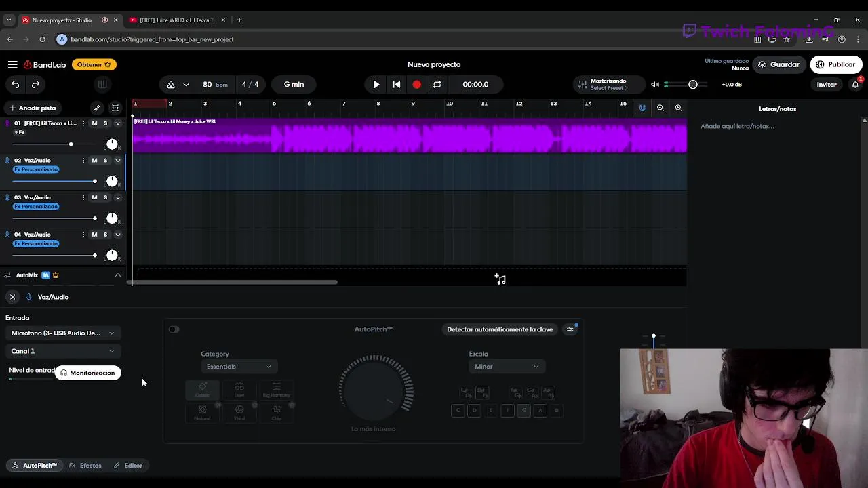Screen dimensions: 868x488
Task: Click the Invitar button
Action: coord(826,85)
